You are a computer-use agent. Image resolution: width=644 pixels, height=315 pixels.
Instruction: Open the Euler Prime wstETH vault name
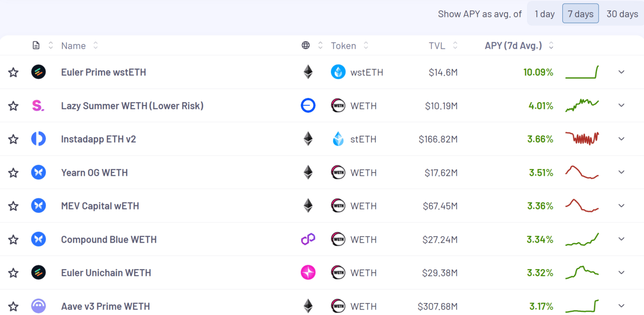tap(104, 72)
